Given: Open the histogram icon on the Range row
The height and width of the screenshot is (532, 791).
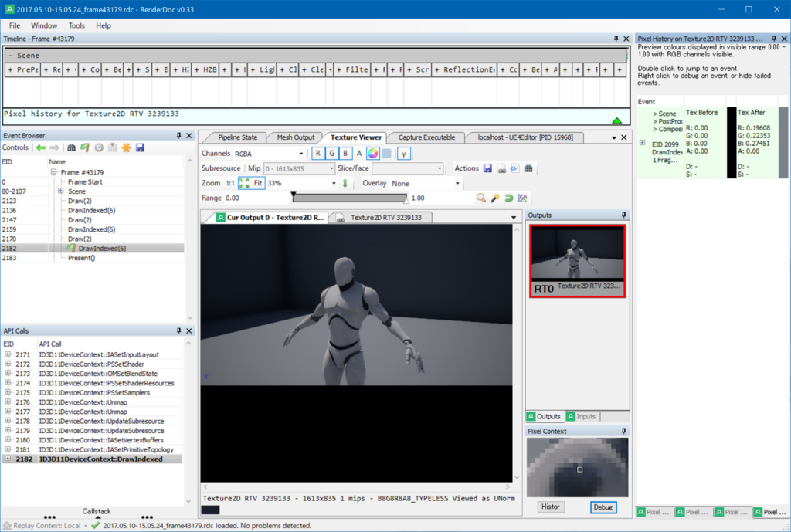Looking at the screenshot, I should click(x=522, y=198).
